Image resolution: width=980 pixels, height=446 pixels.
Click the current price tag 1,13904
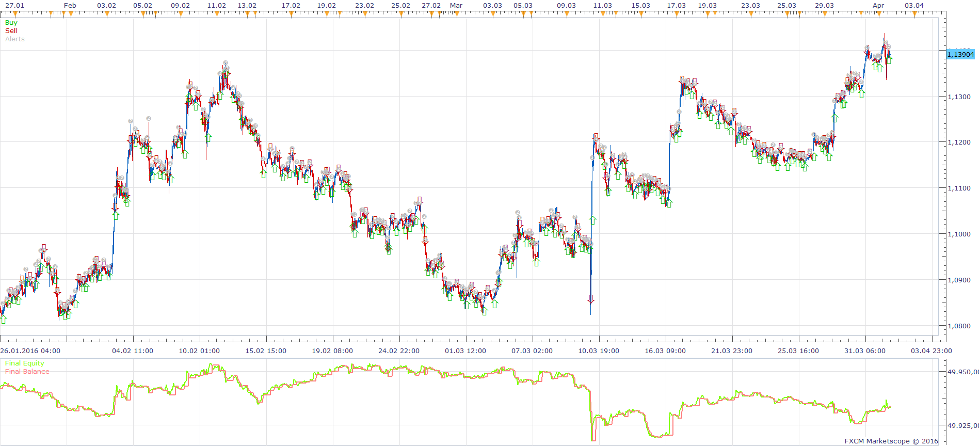click(960, 54)
